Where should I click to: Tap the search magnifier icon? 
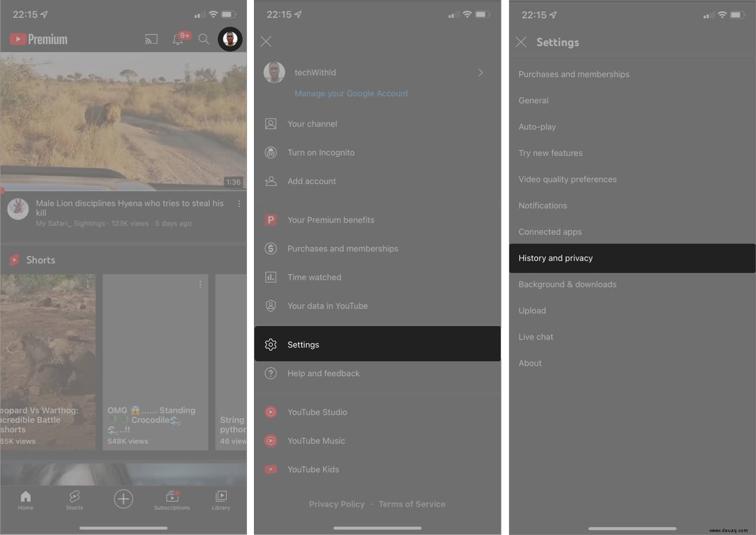204,39
